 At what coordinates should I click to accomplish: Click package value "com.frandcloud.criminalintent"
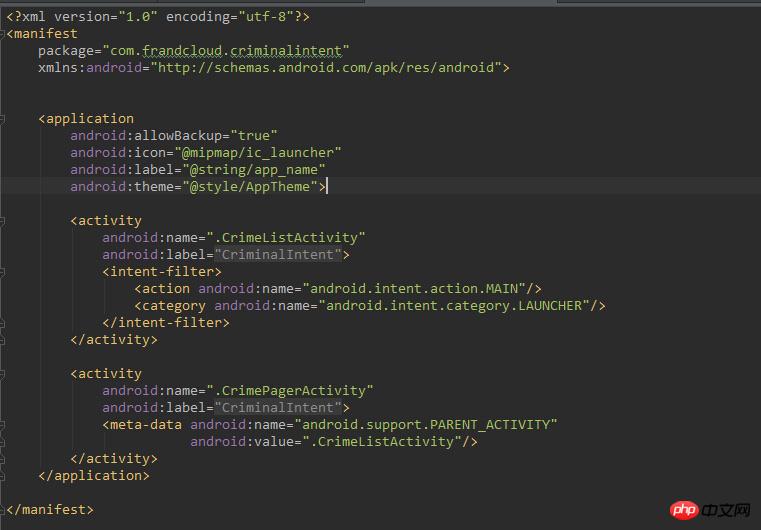tap(226, 51)
